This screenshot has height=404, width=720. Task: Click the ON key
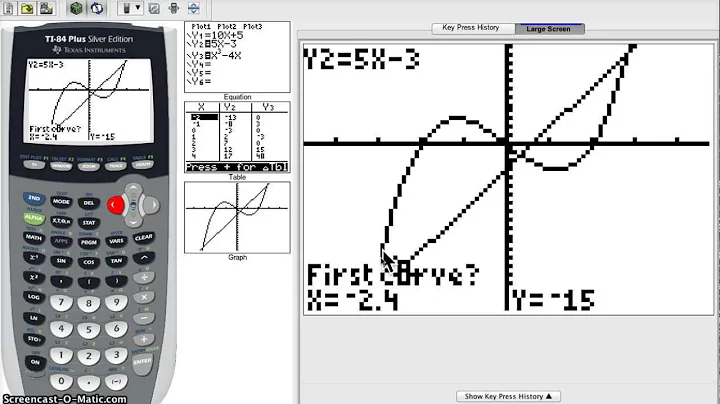[34, 362]
